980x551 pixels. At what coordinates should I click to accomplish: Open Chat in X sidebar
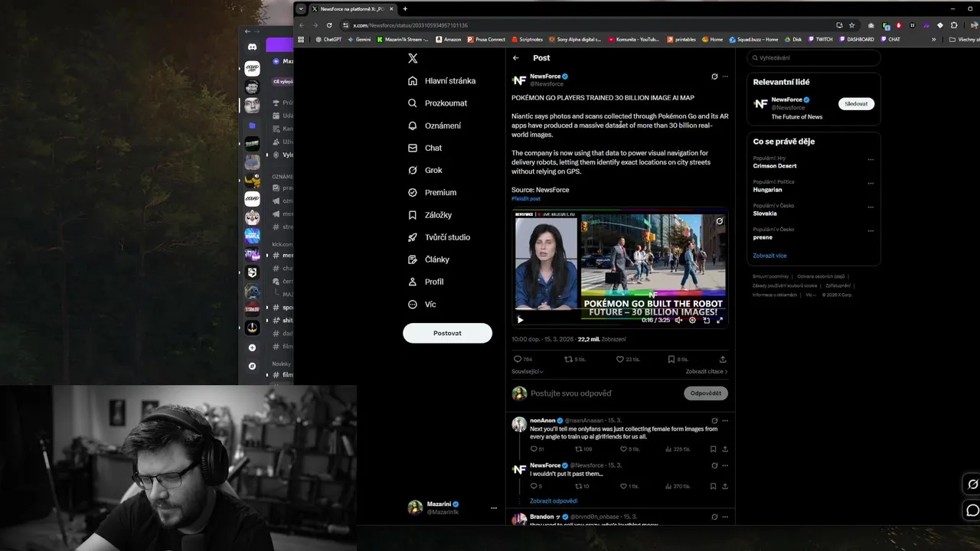tap(425, 148)
